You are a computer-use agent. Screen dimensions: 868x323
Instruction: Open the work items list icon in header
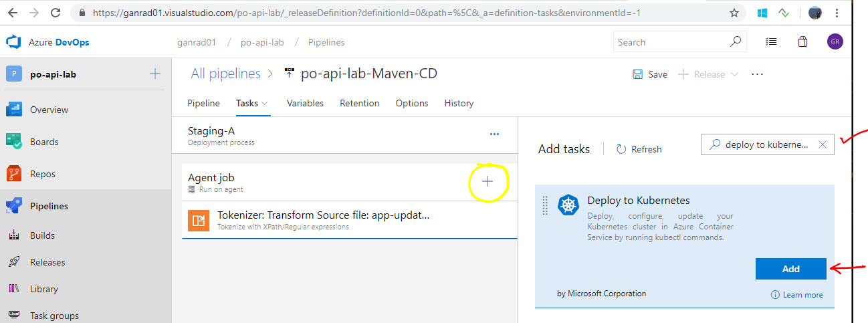[x=771, y=41]
